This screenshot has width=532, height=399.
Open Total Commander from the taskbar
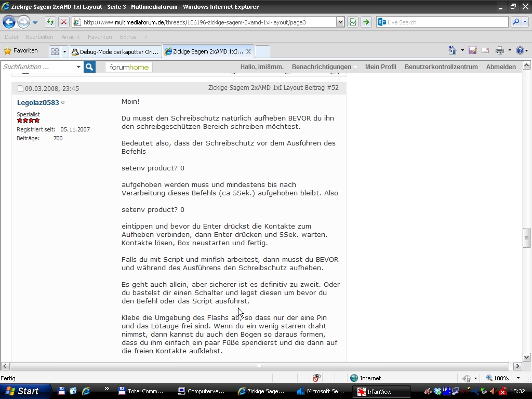[140, 391]
